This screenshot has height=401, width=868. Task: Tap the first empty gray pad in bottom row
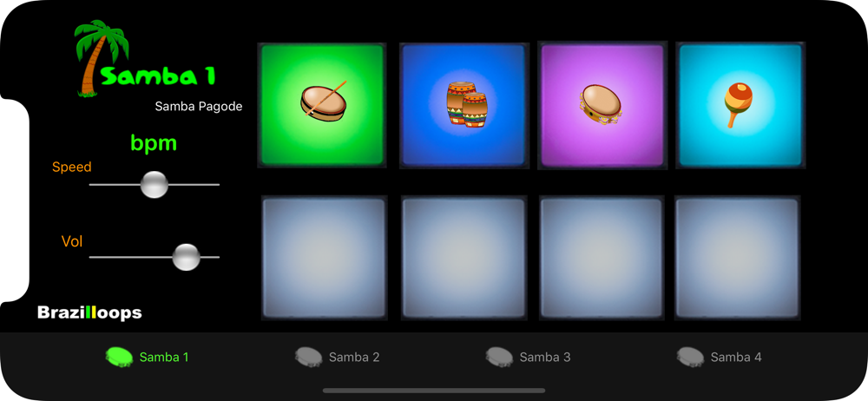[x=324, y=258]
